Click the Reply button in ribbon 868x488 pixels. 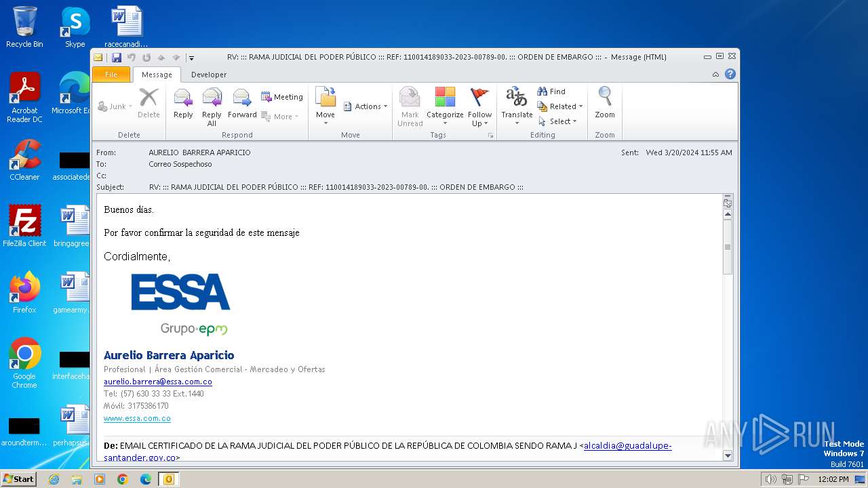point(183,105)
